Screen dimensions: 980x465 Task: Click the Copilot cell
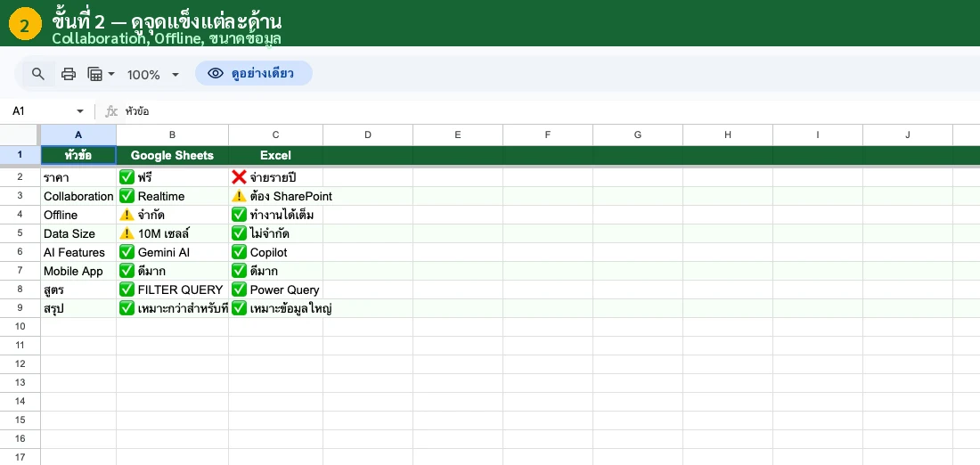tap(275, 252)
